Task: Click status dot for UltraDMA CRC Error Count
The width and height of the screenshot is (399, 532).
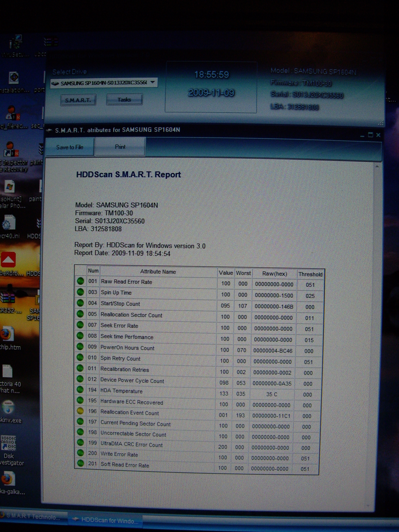Action: click(80, 442)
